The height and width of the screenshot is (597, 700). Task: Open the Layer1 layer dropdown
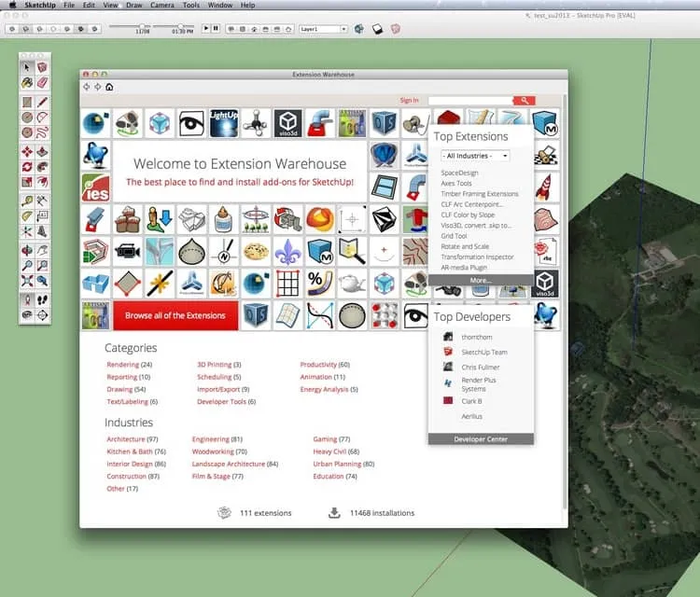point(323,29)
